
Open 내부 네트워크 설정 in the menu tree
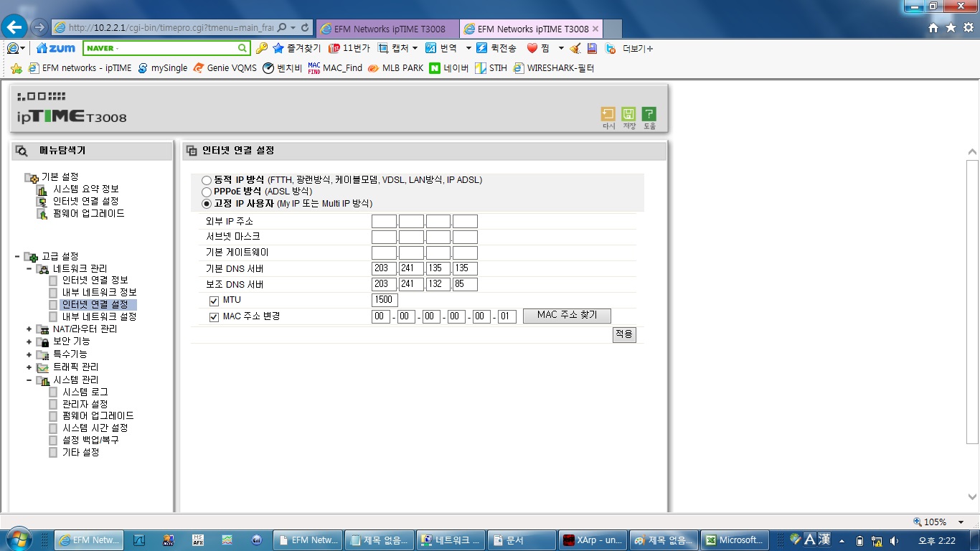click(x=99, y=316)
